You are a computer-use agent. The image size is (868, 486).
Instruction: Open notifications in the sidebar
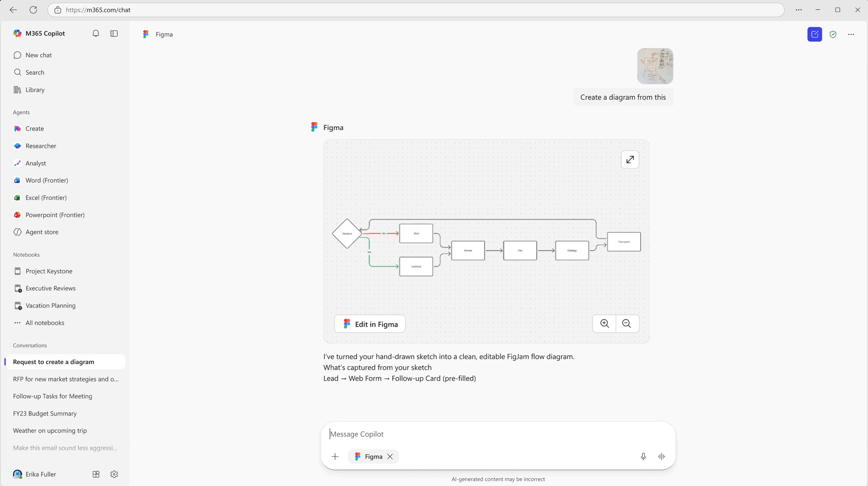point(95,33)
